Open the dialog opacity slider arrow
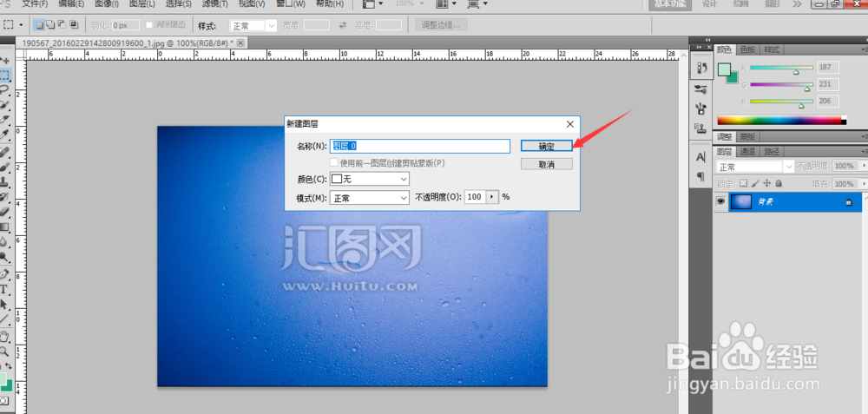Screen dimensions: 868x414 coord(493,197)
